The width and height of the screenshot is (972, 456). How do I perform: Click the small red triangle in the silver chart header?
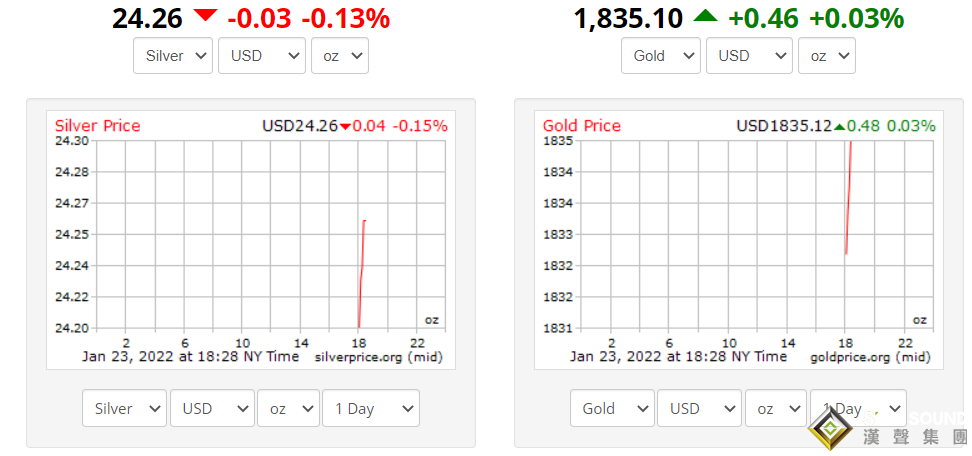345,126
